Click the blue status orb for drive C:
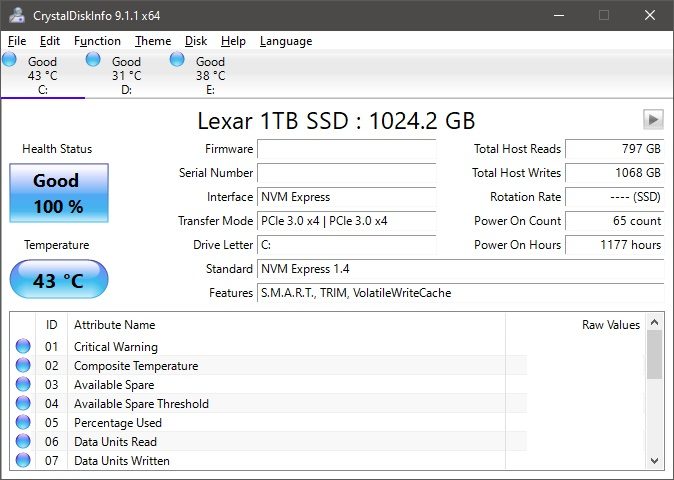674x480 pixels. tap(9, 60)
